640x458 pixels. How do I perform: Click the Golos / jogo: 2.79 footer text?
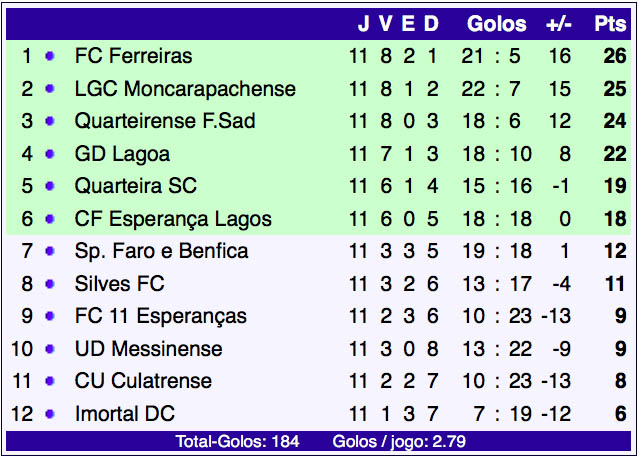point(399,442)
